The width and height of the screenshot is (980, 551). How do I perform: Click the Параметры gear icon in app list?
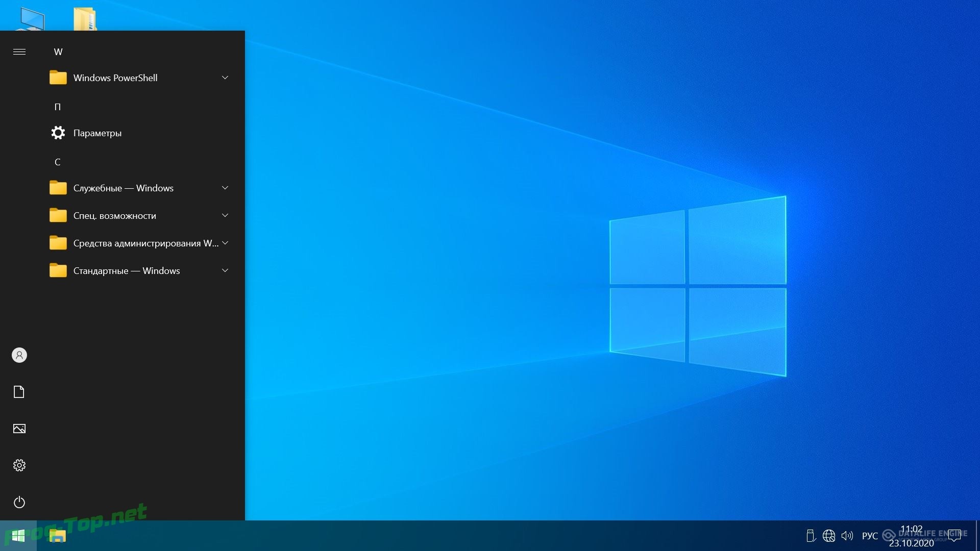58,133
